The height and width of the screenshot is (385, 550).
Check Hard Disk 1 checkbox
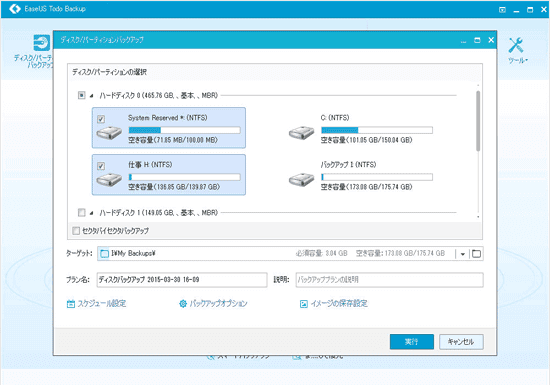81,212
